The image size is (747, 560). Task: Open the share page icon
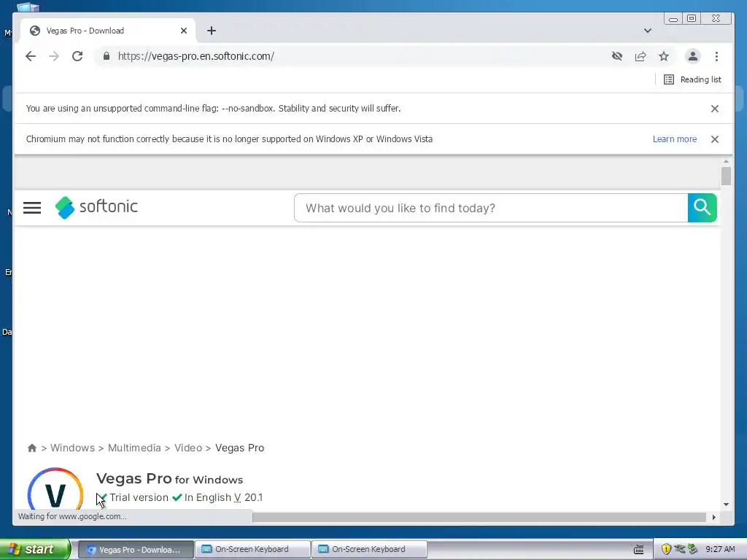(x=640, y=56)
